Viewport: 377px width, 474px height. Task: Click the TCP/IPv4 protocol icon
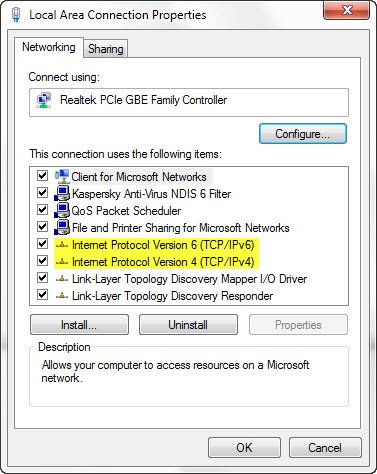click(x=62, y=262)
